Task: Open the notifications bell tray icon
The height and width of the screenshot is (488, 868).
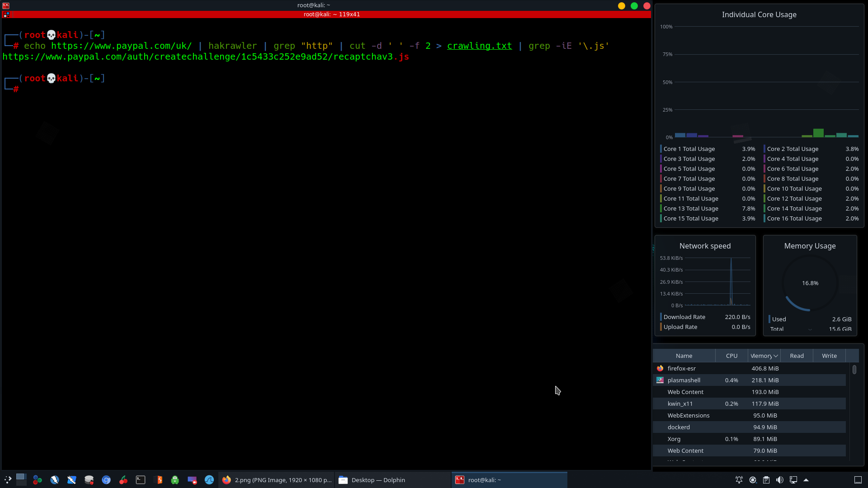Action: coord(739,480)
